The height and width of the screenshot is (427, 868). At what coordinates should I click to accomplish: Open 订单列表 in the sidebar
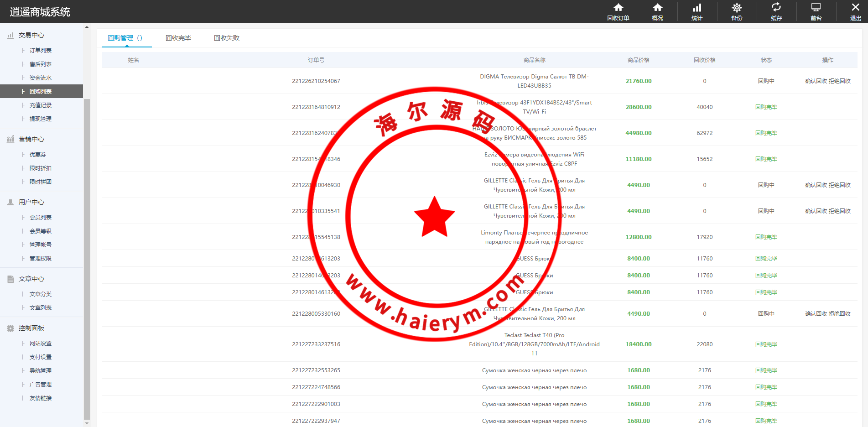coord(41,50)
